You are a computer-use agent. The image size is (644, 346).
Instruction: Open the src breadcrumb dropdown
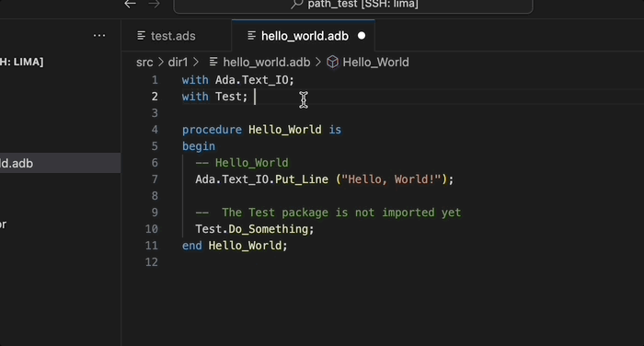144,62
